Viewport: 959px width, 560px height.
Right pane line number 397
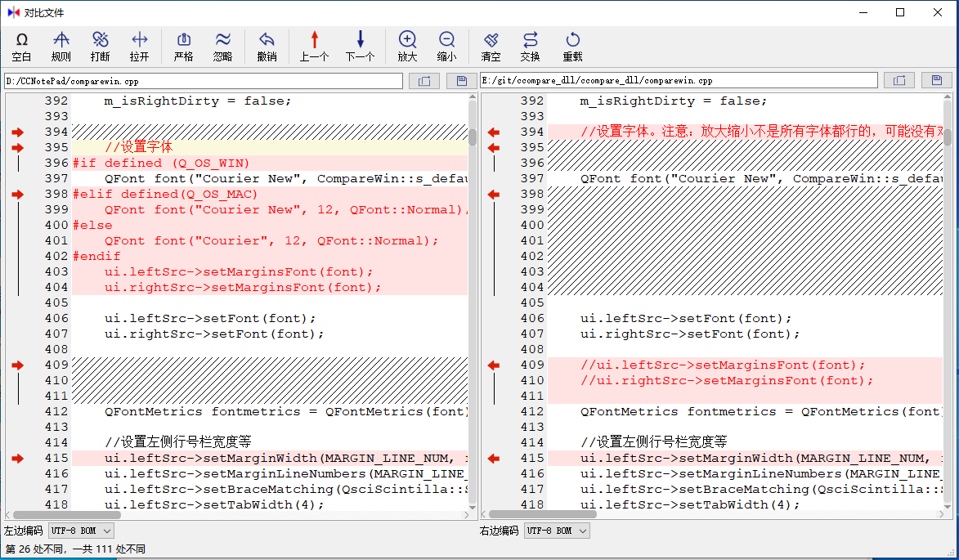[x=532, y=178]
